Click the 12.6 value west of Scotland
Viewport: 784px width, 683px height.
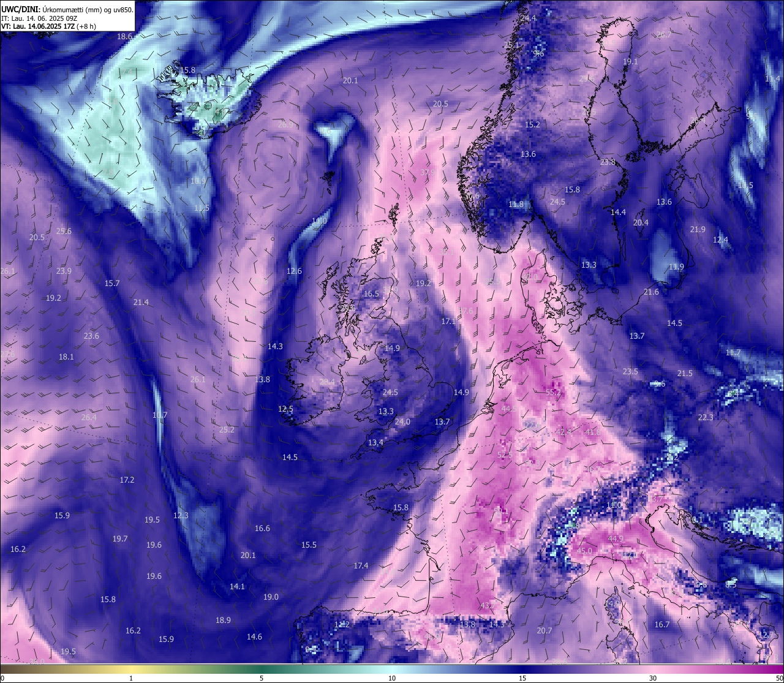pos(294,271)
